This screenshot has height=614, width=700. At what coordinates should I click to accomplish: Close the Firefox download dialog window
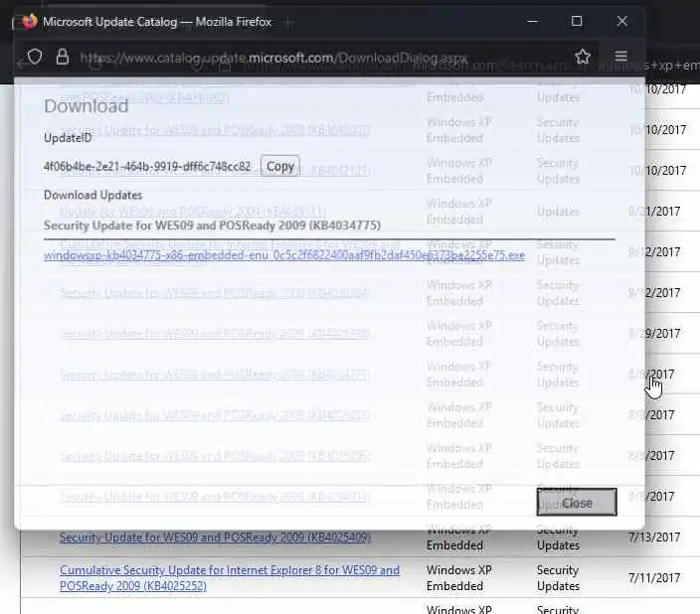pyautogui.click(x=621, y=21)
